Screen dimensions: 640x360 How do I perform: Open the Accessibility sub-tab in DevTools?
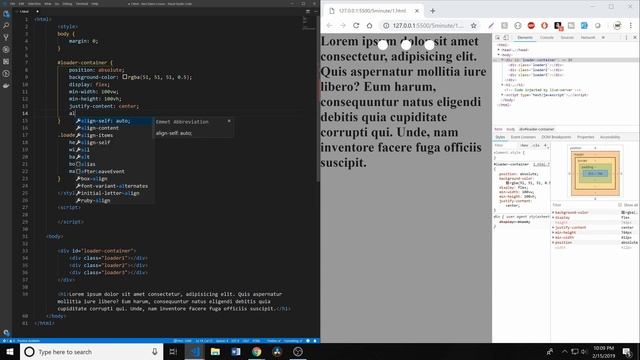coord(610,137)
